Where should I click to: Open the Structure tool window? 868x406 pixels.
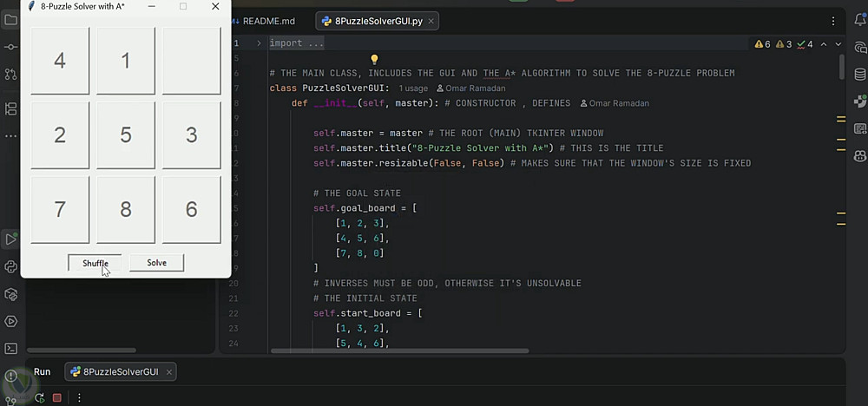[10, 108]
